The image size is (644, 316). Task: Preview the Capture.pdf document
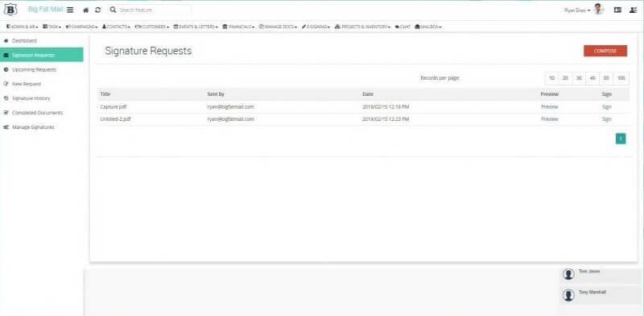550,106
